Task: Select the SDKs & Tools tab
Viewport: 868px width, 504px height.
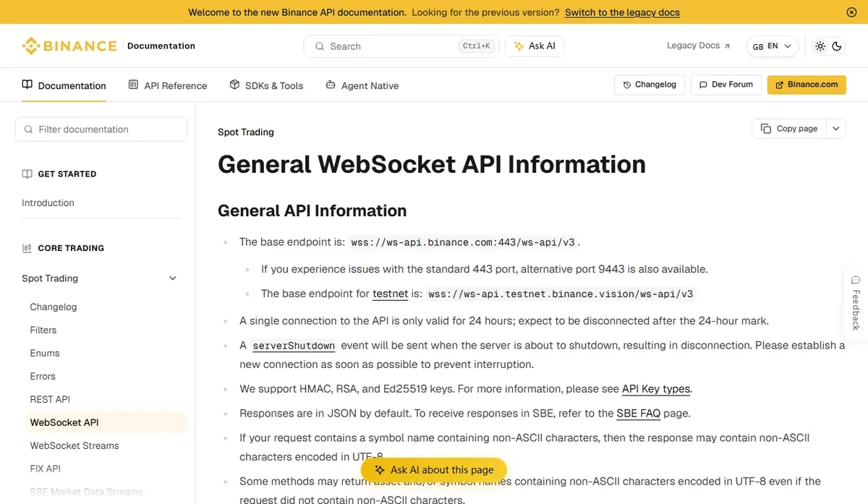Action: click(266, 85)
